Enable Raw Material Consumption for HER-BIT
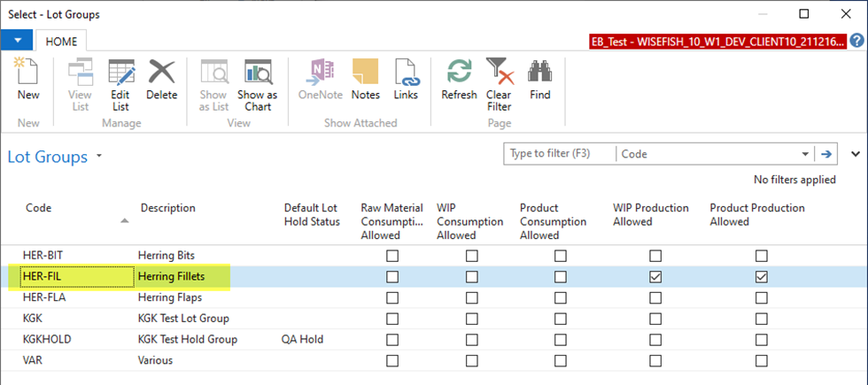 (x=392, y=256)
